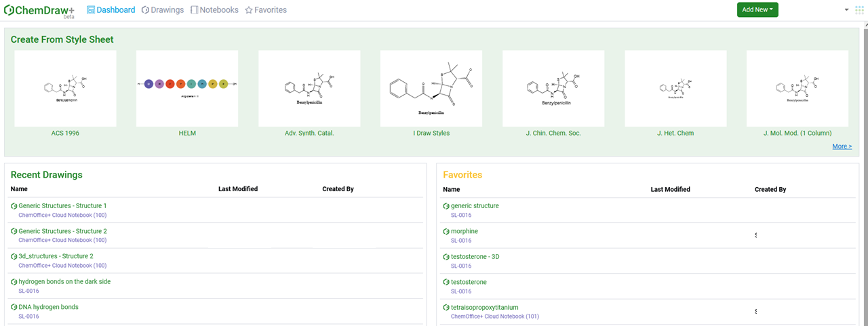Click Name header in Favorites panel
Viewport: 868px width, 326px height.
pyautogui.click(x=451, y=190)
